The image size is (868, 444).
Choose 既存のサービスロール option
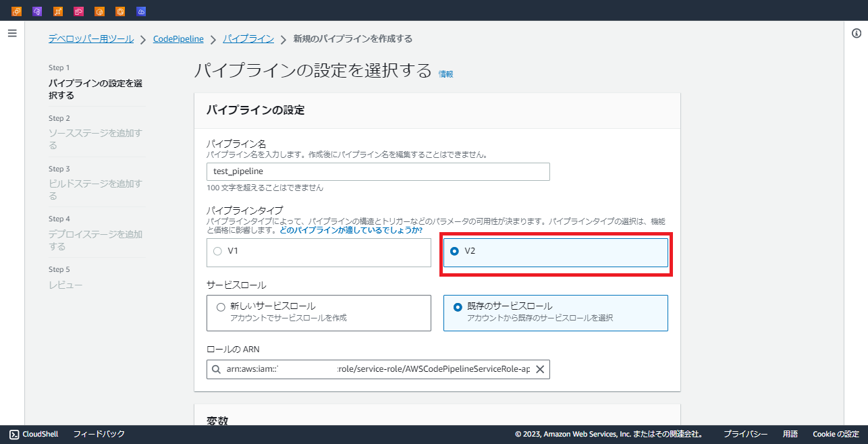(x=555, y=313)
